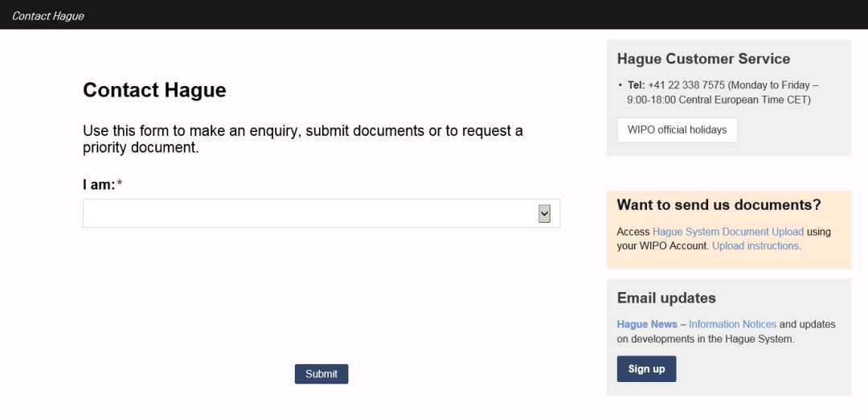The image size is (868, 419).
Task: Click the 'Contact Hague' main page heading
Action: click(x=154, y=90)
